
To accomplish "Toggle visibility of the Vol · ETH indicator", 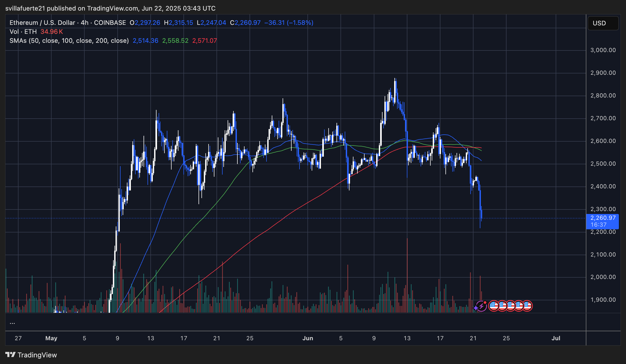I will click(23, 31).
